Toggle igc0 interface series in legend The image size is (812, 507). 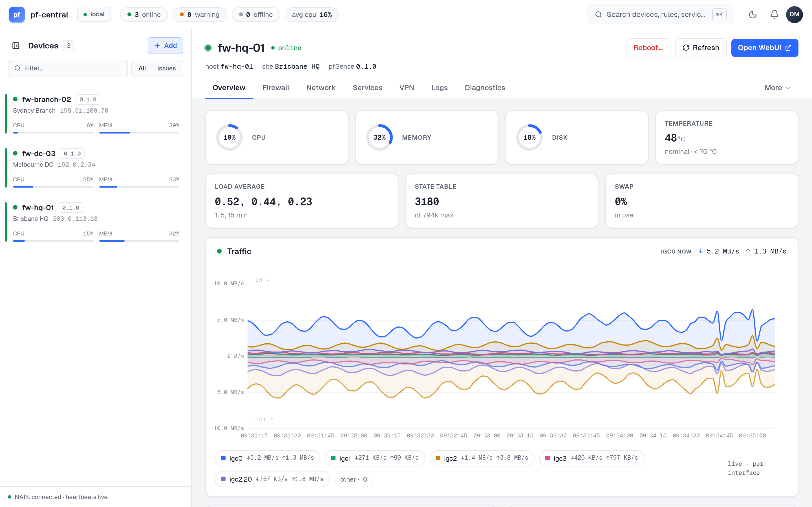(x=267, y=458)
